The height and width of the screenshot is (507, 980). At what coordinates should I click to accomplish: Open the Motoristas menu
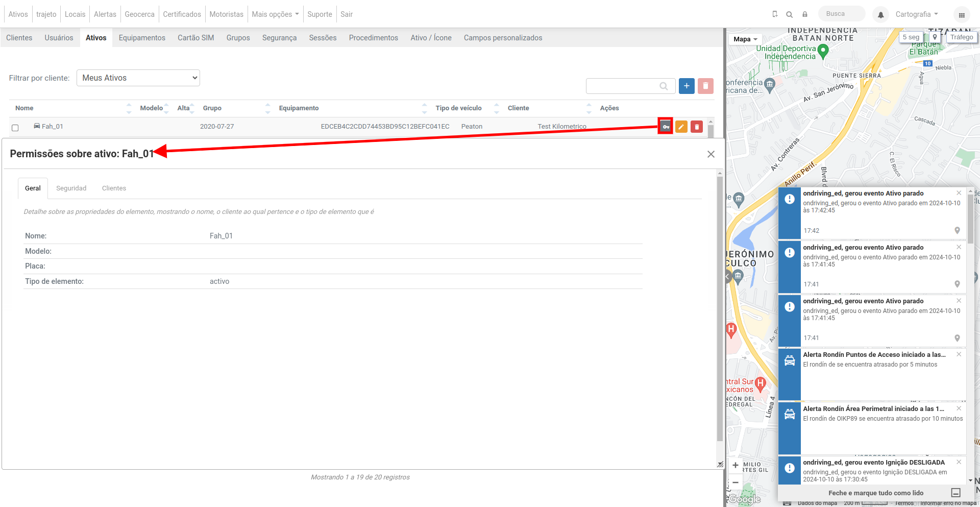(226, 14)
